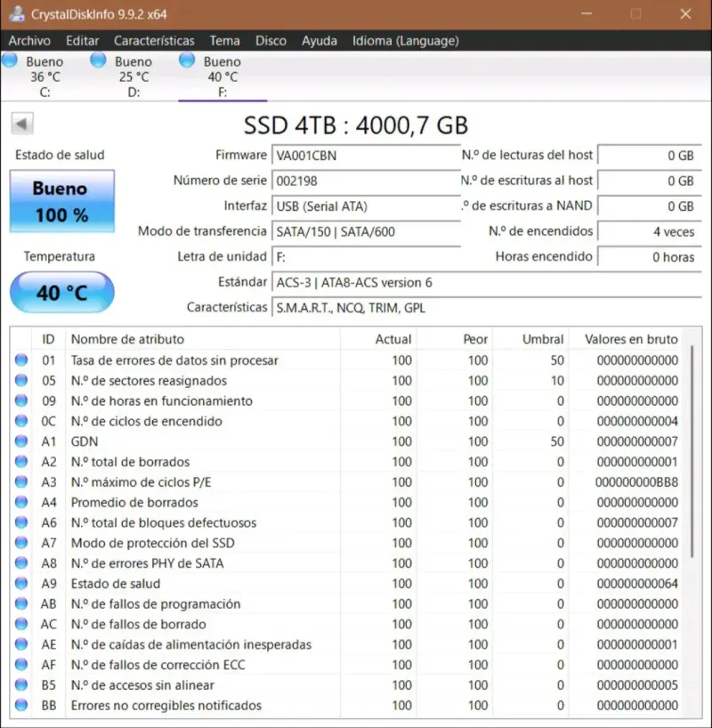This screenshot has height=728, width=712.
Task: Select disk D: at 25 °C
Action: (x=133, y=77)
